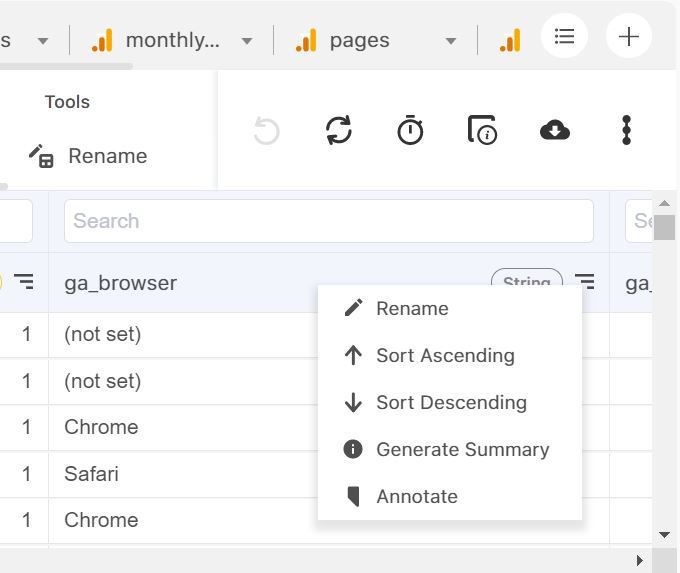680x573 pixels.
Task: Select Sort Ascending in context menu
Action: tap(450, 355)
